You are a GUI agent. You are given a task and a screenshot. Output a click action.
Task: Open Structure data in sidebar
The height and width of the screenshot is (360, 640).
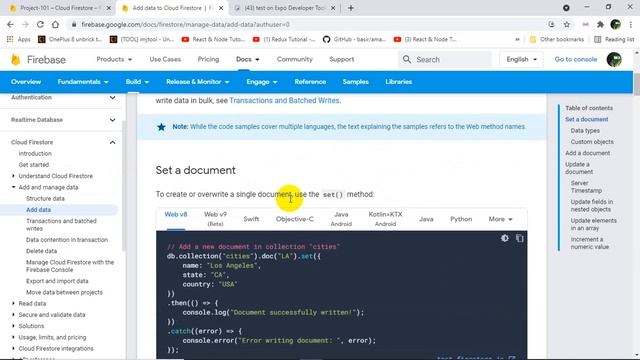pyautogui.click(x=45, y=198)
